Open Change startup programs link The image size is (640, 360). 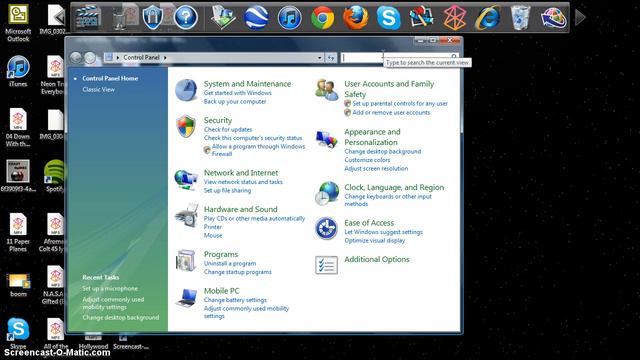238,272
